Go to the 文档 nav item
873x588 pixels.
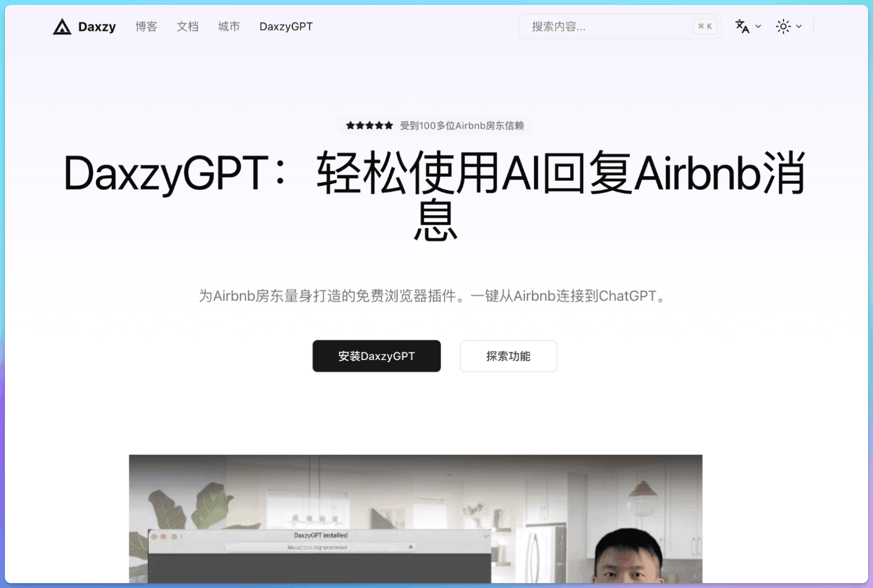pos(188,27)
